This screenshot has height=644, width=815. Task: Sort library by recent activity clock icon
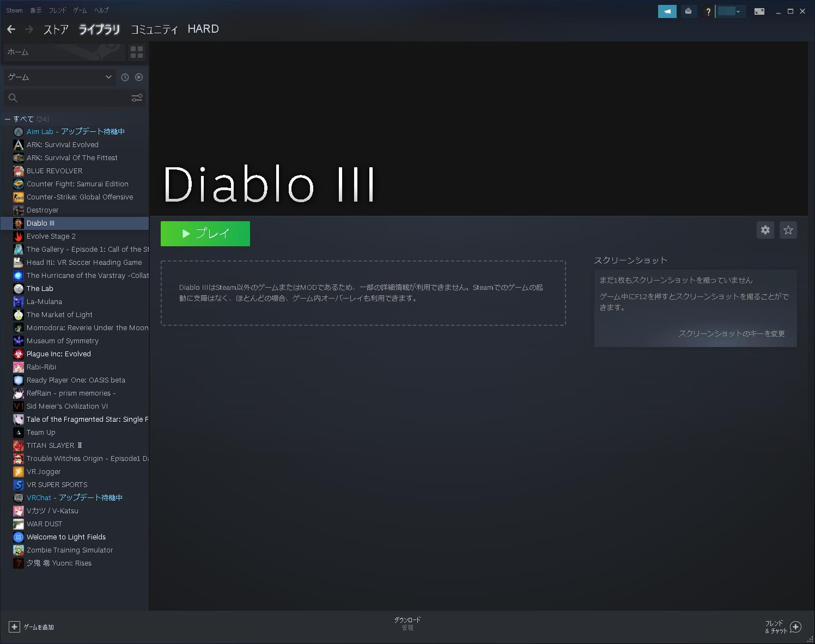tap(125, 77)
